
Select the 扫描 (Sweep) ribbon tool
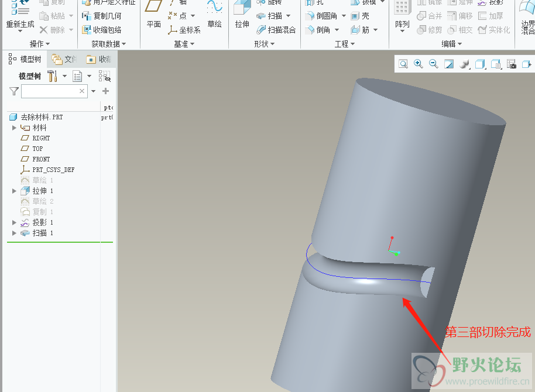[x=269, y=16]
